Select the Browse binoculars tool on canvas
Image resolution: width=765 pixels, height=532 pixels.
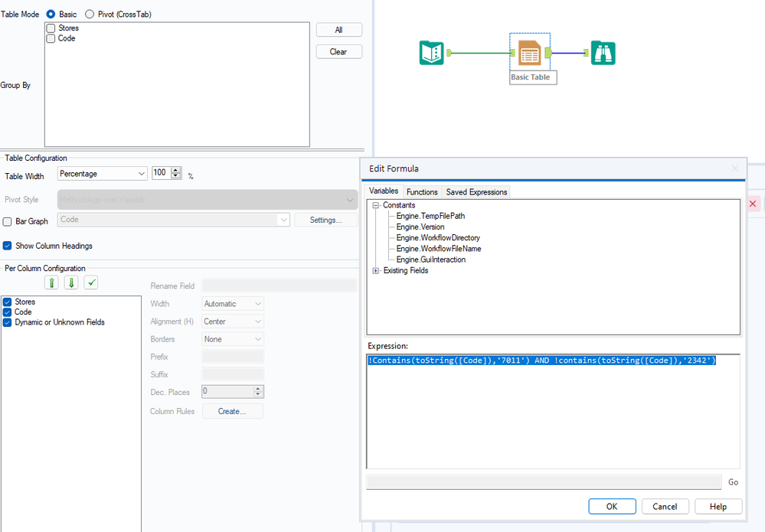pyautogui.click(x=603, y=53)
